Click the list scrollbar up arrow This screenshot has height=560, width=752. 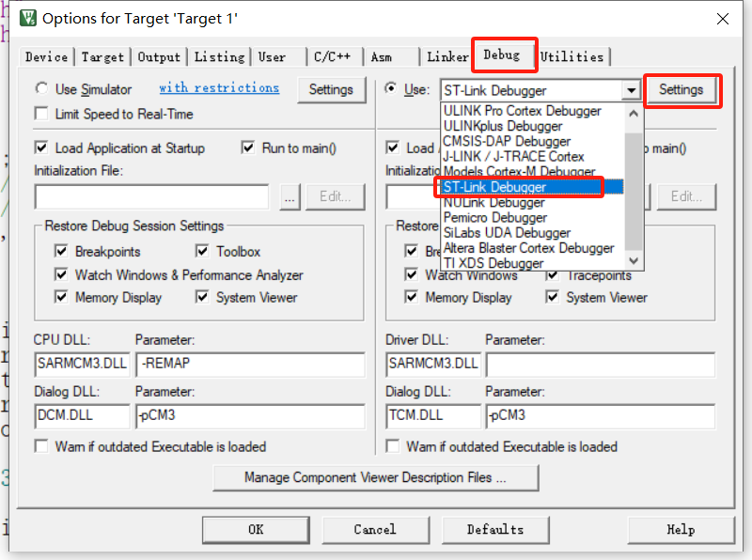click(x=634, y=114)
